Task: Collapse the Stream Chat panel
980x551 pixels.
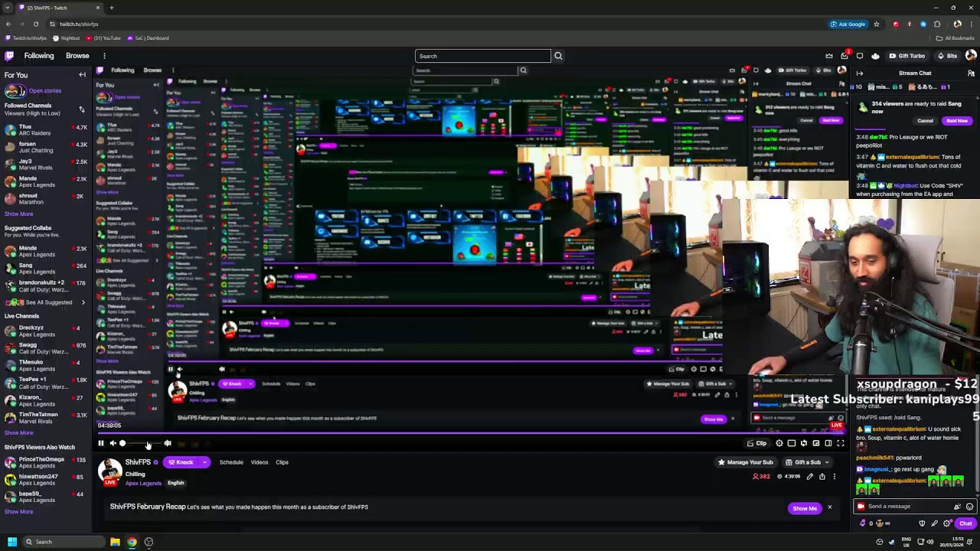Action: pyautogui.click(x=860, y=73)
